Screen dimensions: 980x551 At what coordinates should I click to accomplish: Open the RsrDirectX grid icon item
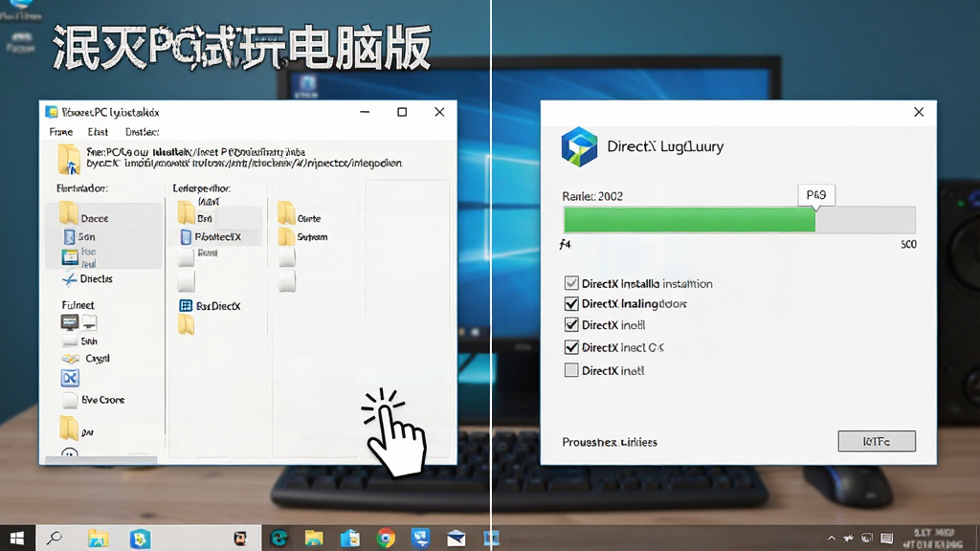click(x=210, y=306)
